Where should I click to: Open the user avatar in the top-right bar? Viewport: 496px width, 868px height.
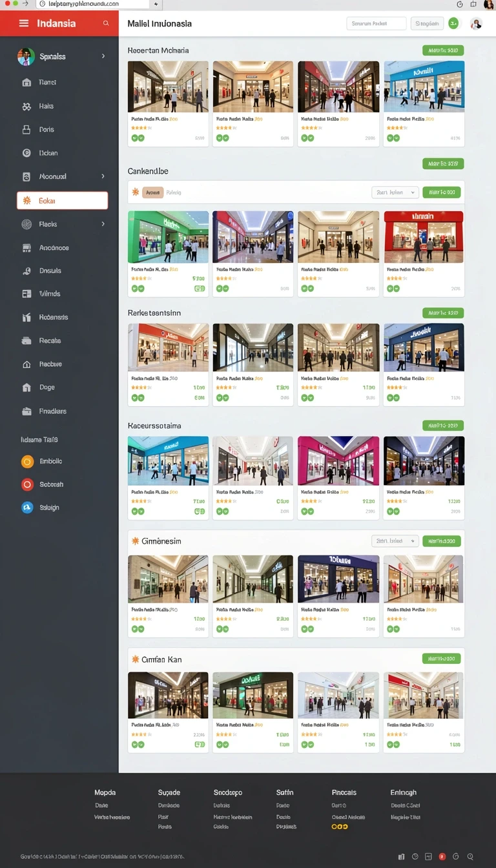476,24
